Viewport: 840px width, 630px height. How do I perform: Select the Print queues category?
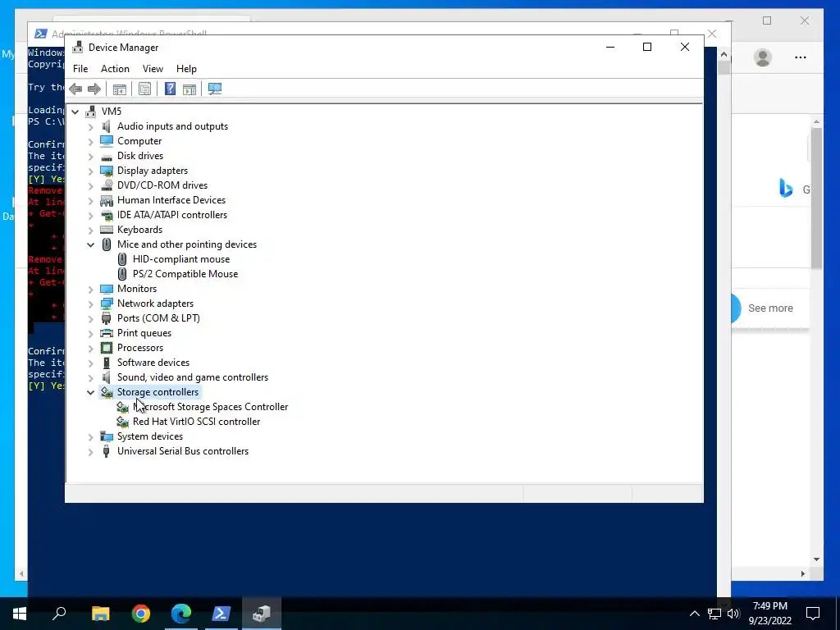click(144, 333)
